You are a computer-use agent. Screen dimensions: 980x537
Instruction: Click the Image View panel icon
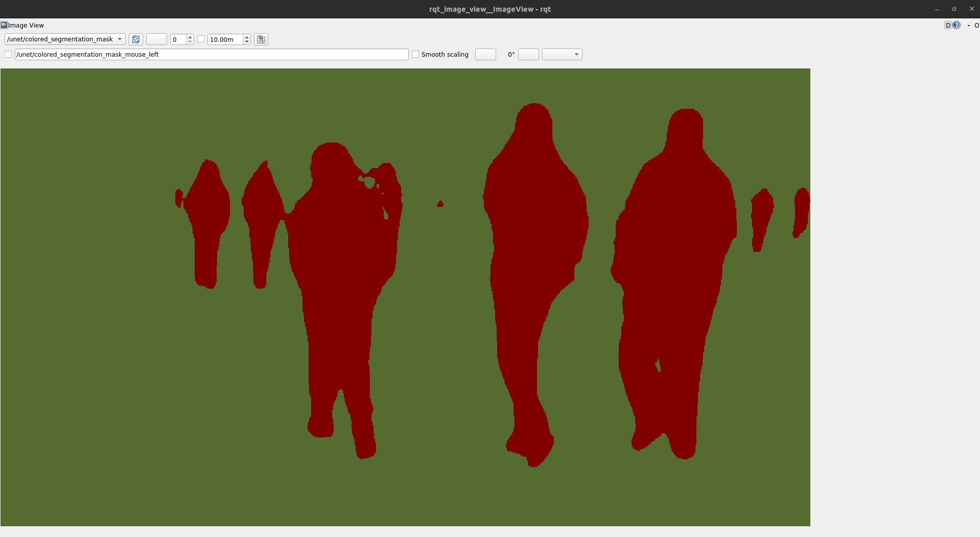[x=5, y=25]
